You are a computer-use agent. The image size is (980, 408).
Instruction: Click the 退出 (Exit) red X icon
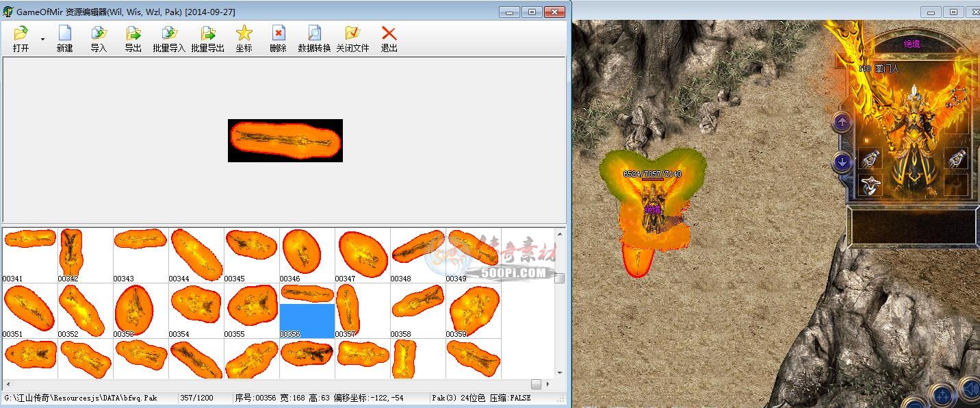(389, 33)
